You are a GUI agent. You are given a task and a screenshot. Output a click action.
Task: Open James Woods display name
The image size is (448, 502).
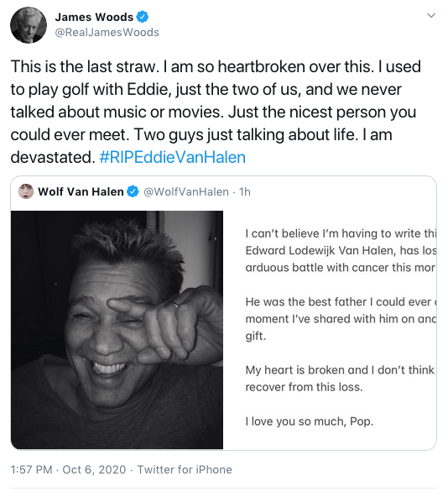(94, 17)
